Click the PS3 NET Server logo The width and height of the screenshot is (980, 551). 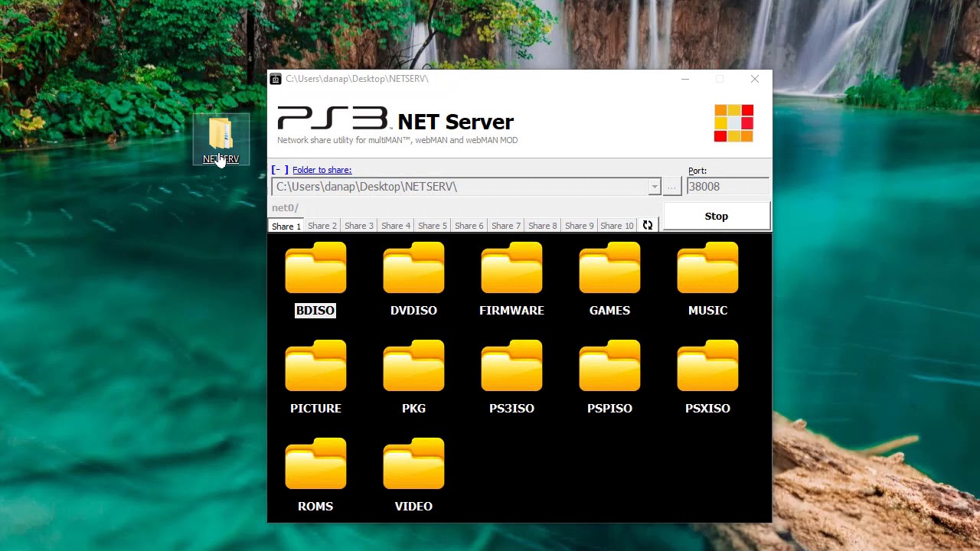395,120
